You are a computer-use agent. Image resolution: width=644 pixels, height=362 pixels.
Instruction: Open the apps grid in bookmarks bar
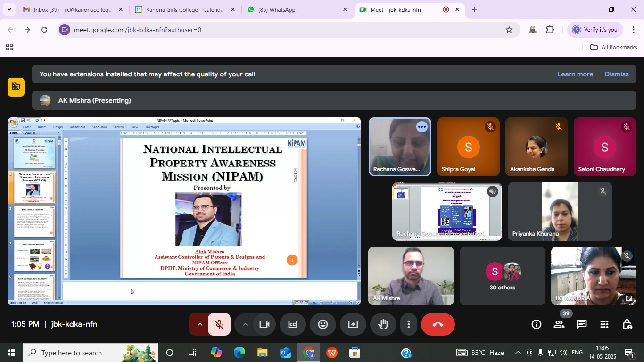(9, 47)
